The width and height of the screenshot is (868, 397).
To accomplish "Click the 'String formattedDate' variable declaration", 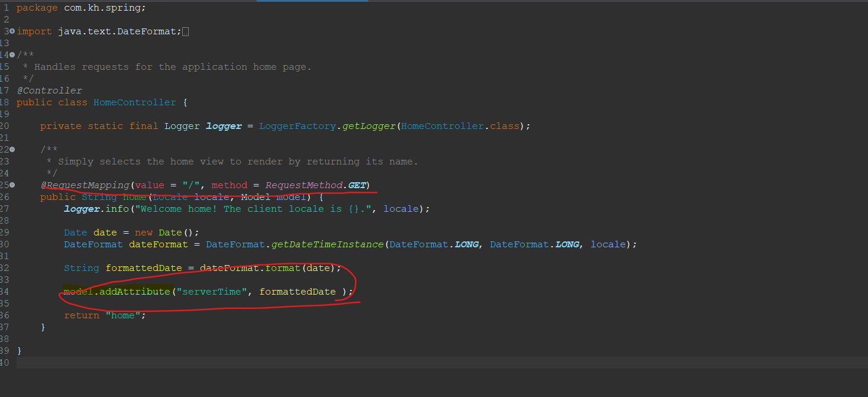I will click(122, 268).
